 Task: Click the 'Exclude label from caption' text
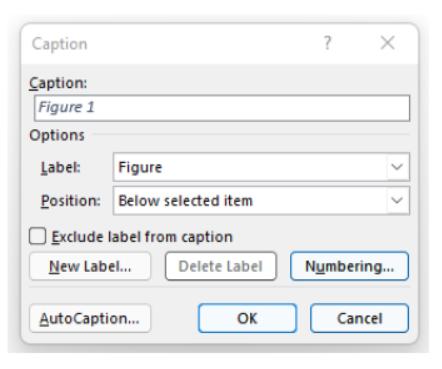(142, 237)
